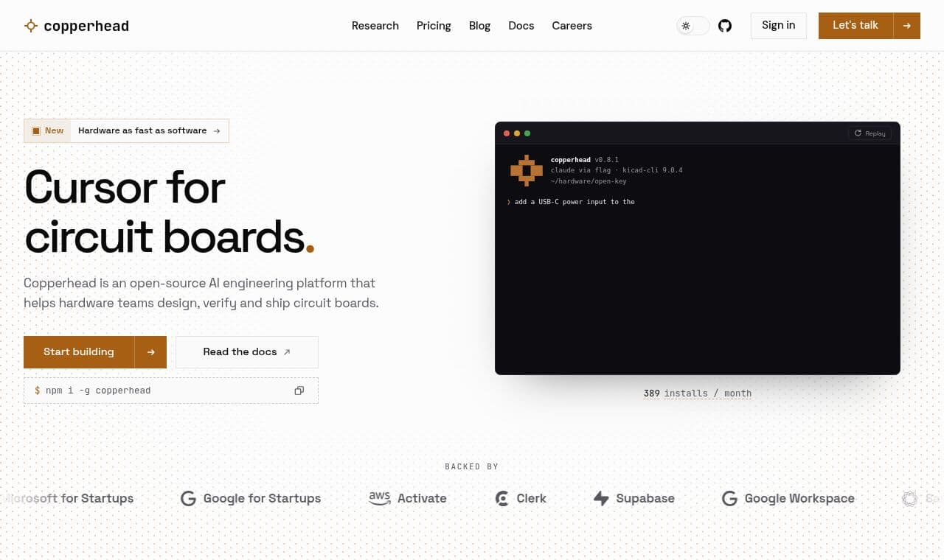This screenshot has height=560, width=944.
Task: Click the BACKED BY label
Action: (x=472, y=466)
